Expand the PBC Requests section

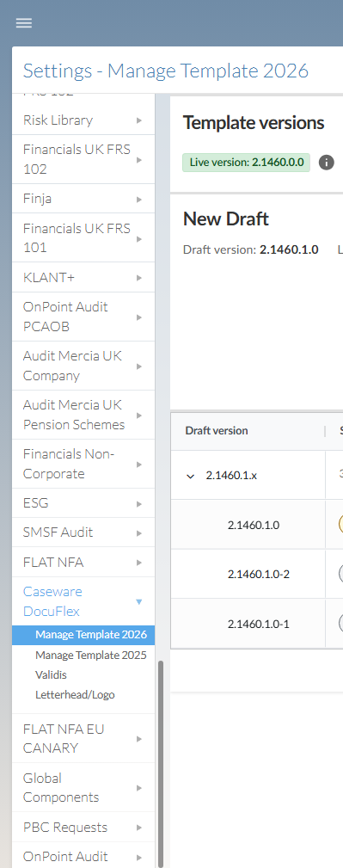coord(83,827)
